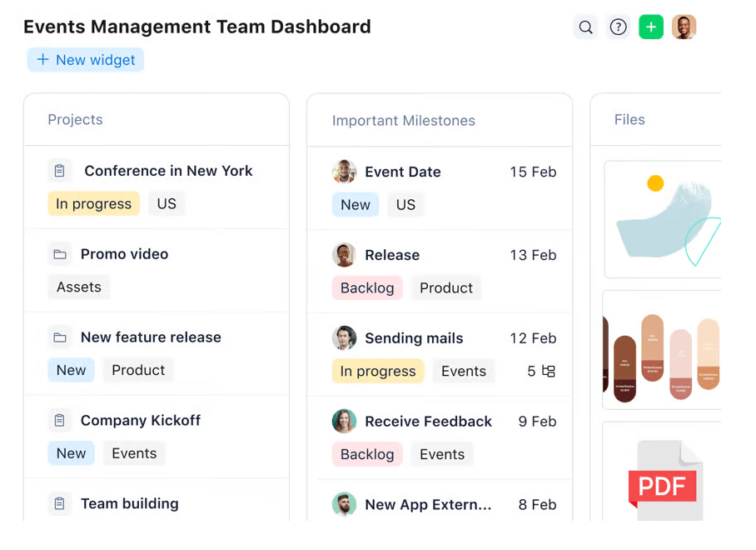This screenshot has height=550, width=756.
Task: Click the subtask count 5 on Sending mails
Action: tap(531, 371)
